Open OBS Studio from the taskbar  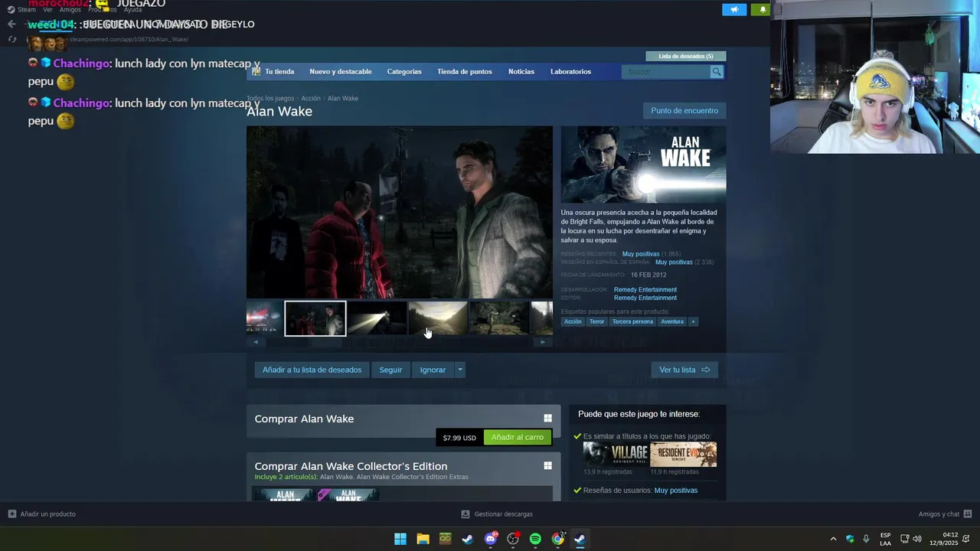click(513, 539)
